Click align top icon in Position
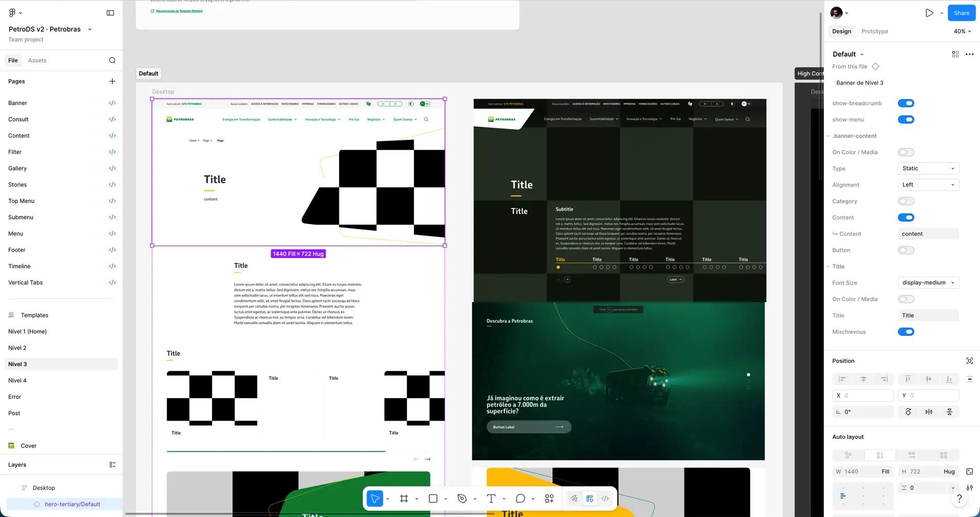Screen dimensions: 980x517 pyautogui.click(x=908, y=379)
